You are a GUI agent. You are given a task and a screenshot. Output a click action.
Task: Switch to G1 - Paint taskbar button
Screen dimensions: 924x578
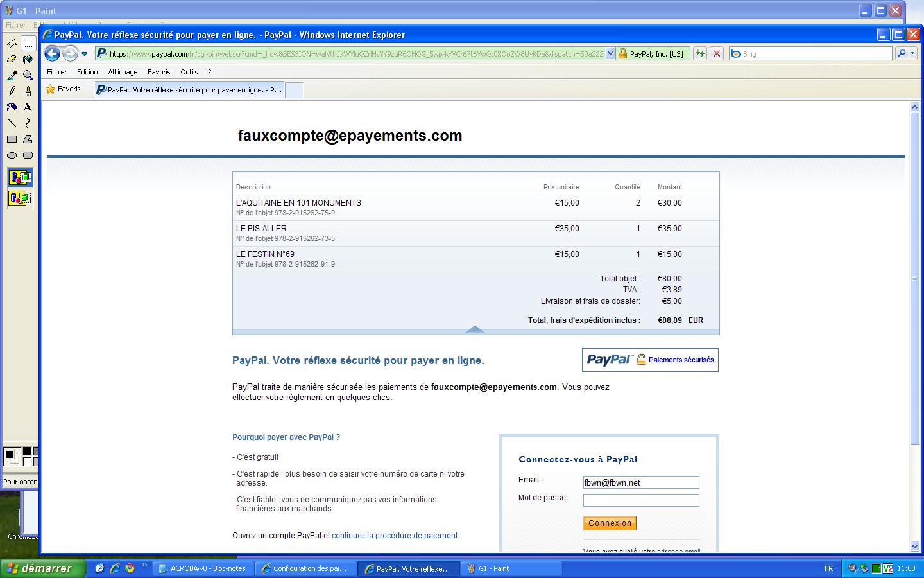pyautogui.click(x=512, y=568)
